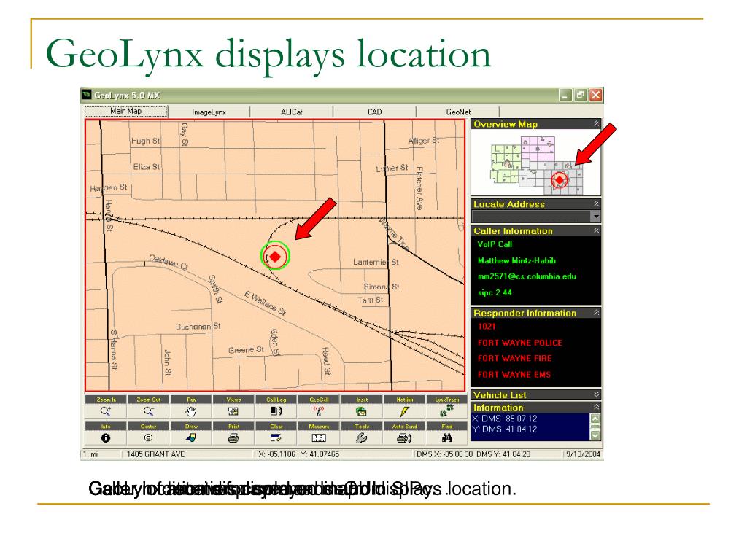Open the GeoNet tab
The image size is (747, 560).
point(458,112)
